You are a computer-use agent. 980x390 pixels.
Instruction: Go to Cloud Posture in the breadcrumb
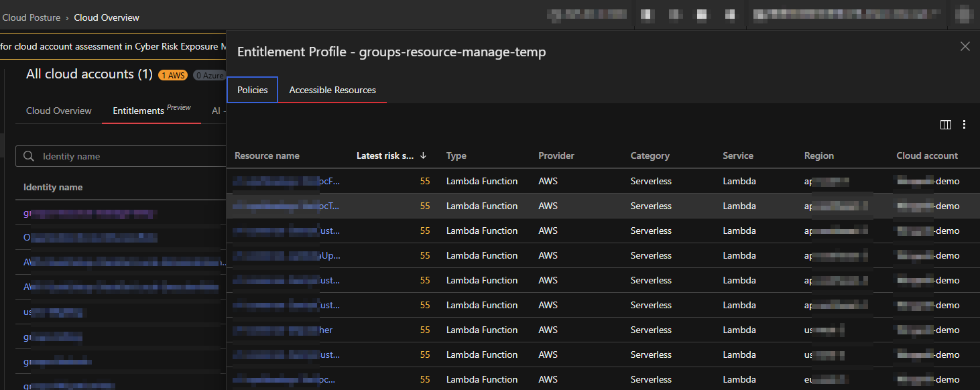[x=31, y=17]
